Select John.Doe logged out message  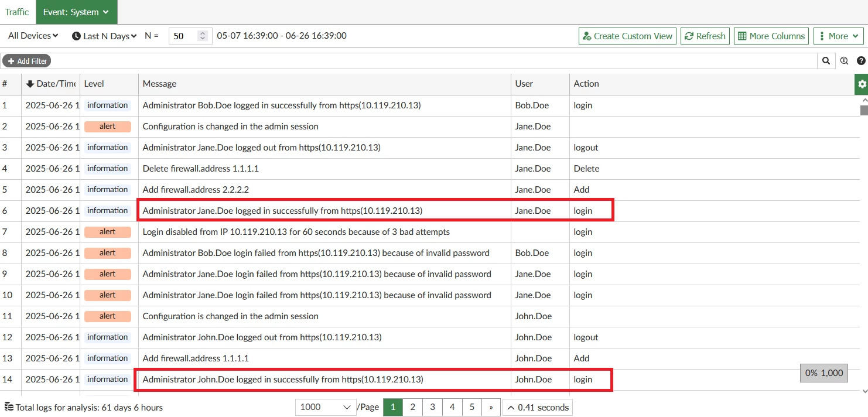[x=262, y=337]
